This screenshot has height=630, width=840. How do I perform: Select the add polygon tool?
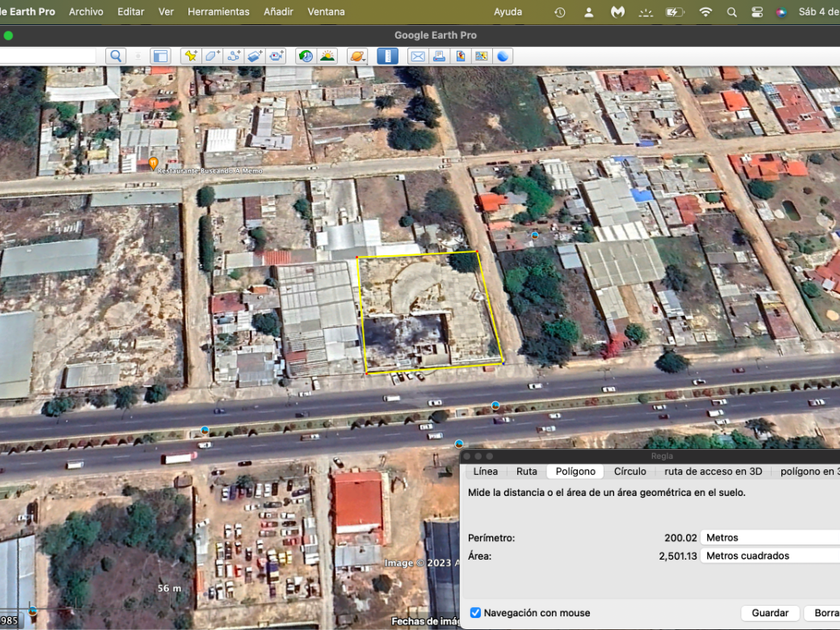click(212, 56)
